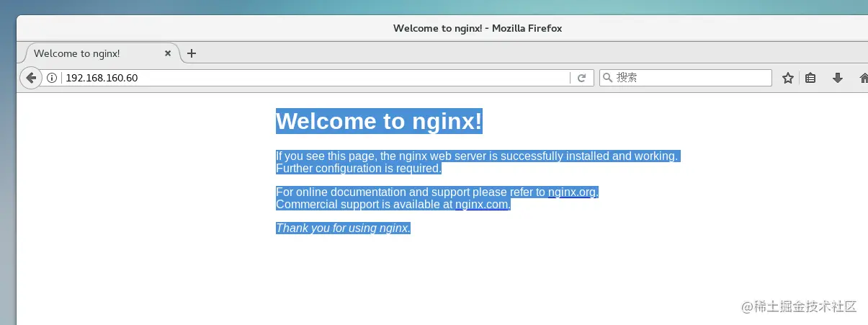Click "Commercial support is available at" text
868x325 pixels.
point(364,205)
